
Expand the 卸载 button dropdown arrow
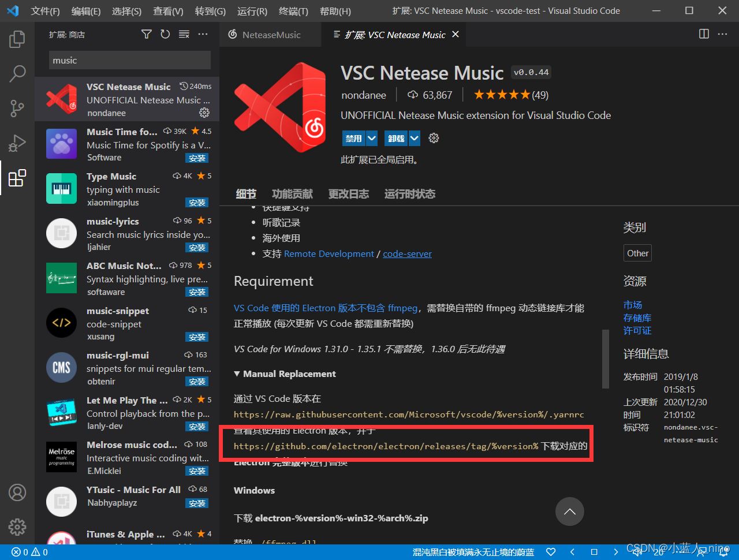[415, 139]
